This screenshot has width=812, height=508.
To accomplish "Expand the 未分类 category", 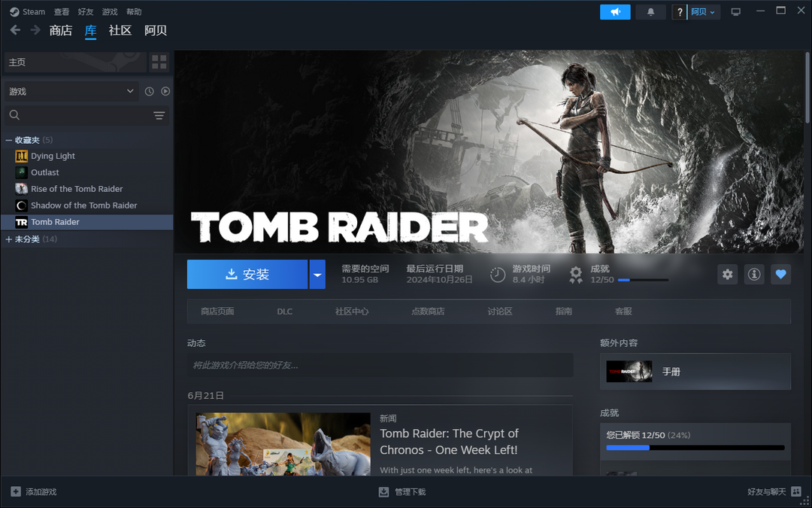I will (8, 239).
